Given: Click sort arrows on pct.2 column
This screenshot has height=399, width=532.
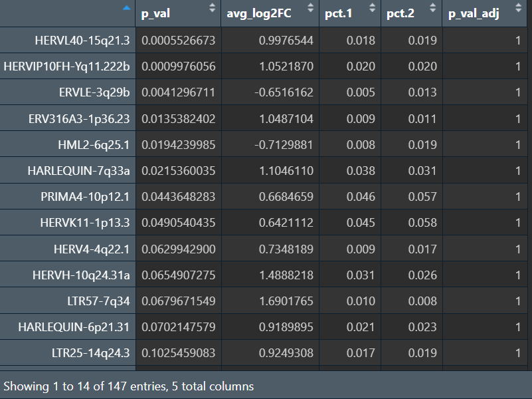Looking at the screenshot, I should (433, 9).
